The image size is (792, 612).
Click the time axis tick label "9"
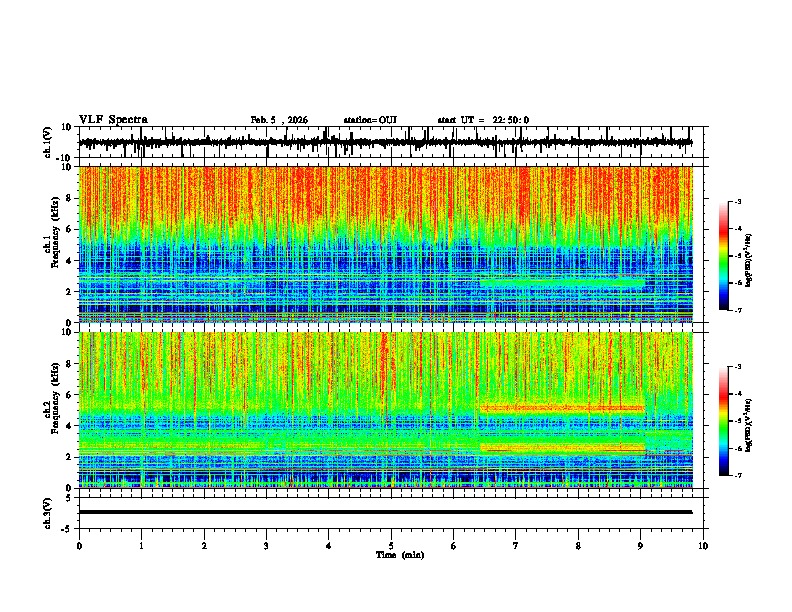640,546
